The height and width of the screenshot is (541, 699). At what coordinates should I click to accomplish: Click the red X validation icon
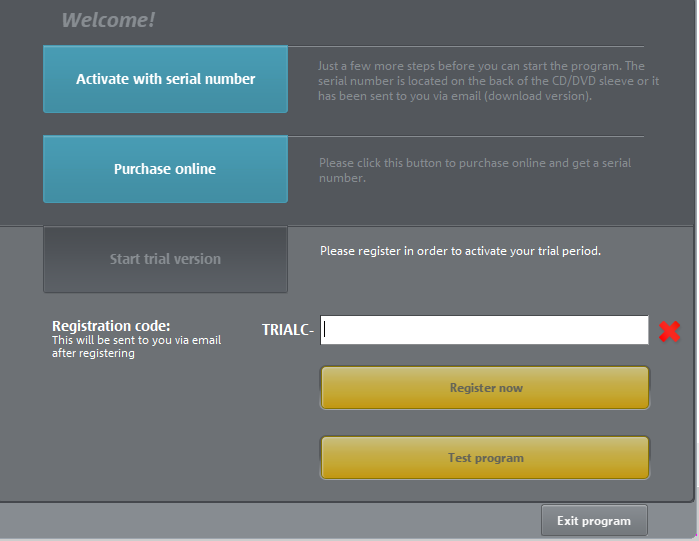(669, 331)
